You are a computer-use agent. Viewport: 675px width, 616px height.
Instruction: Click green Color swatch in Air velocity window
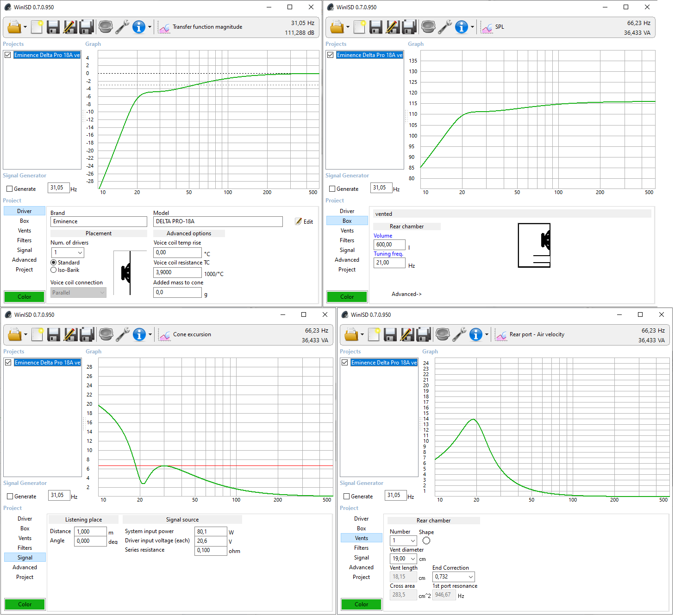[x=362, y=604]
